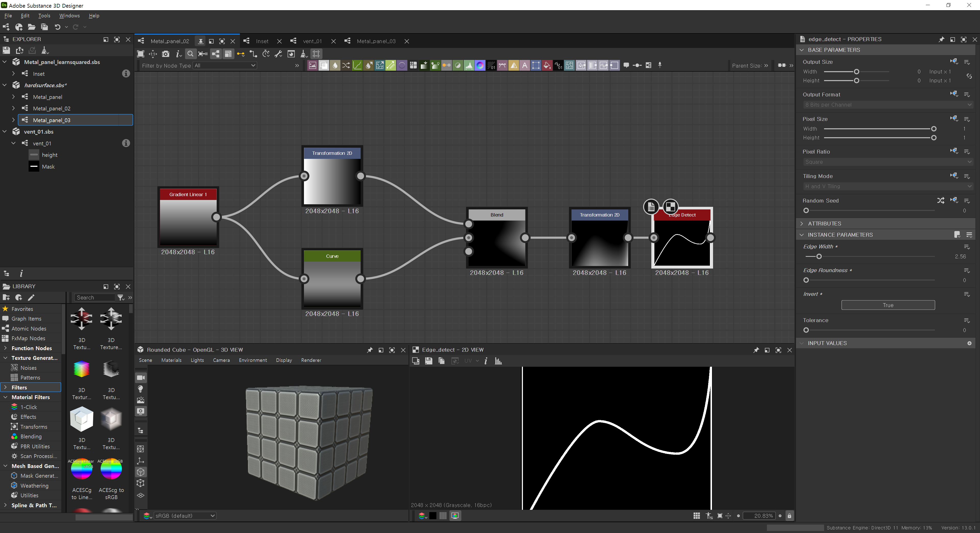The image size is (980, 533).
Task: Click the HSL color wheel node icon
Action: 480,65
